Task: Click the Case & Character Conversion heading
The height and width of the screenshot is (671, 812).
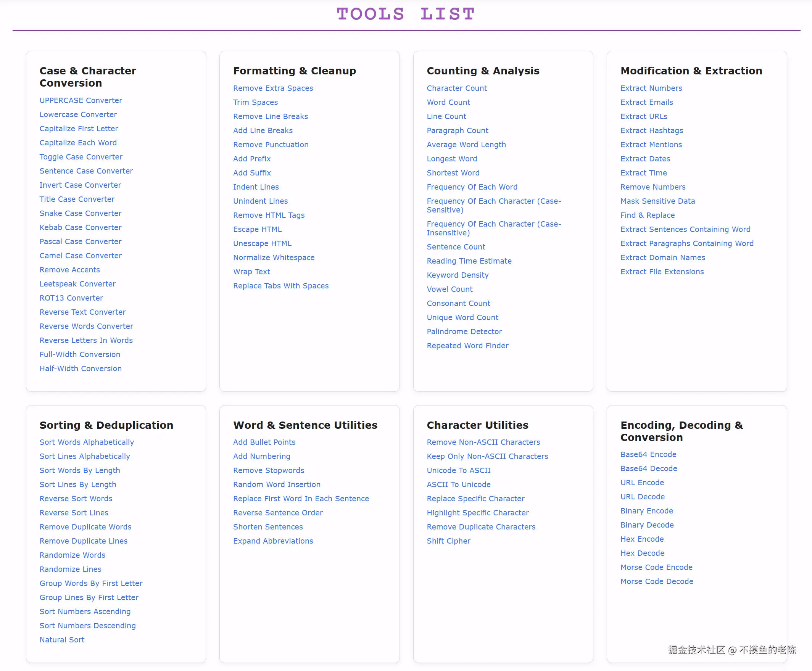Action: [88, 77]
